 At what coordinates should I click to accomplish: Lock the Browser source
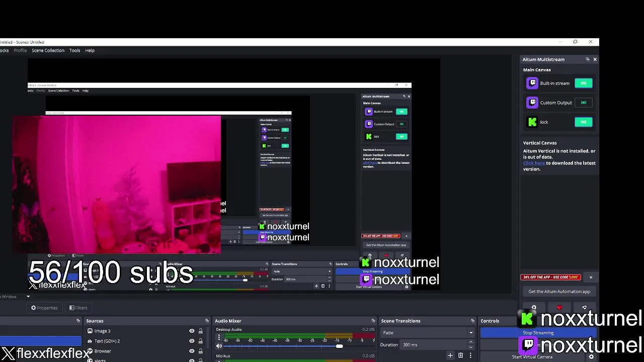(x=200, y=351)
